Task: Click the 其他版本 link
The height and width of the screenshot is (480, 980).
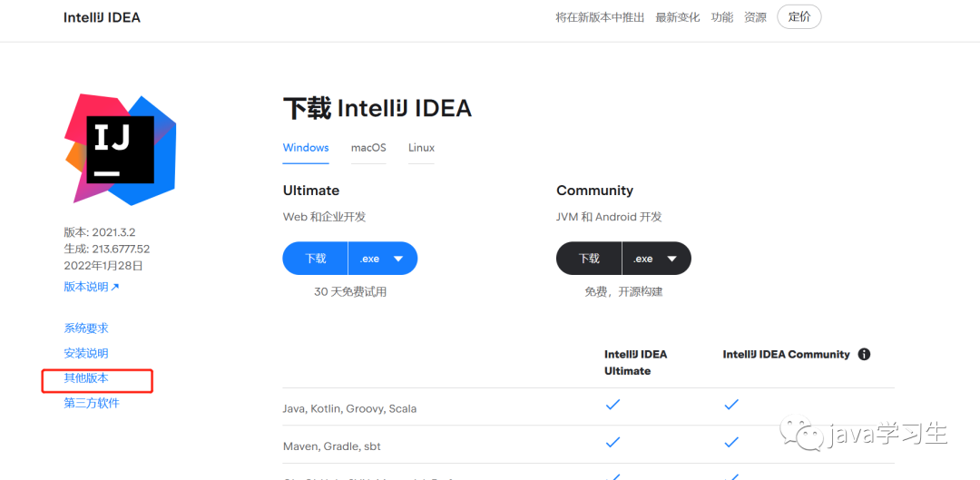Action: click(x=86, y=378)
